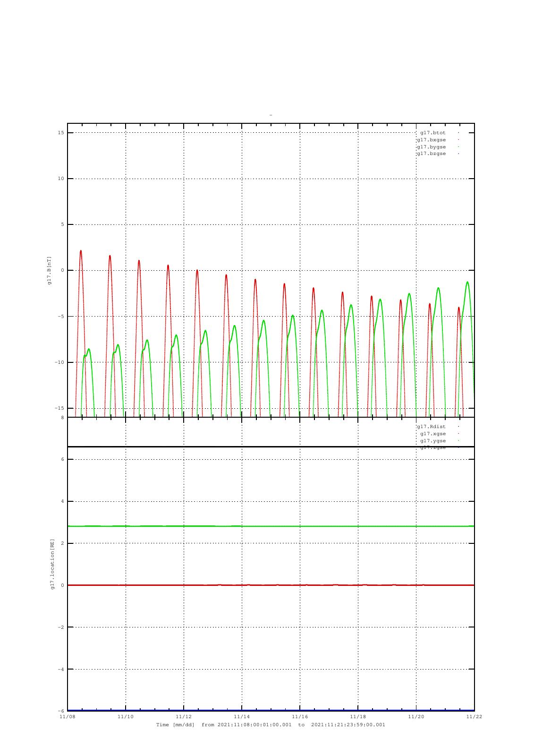The width and height of the screenshot is (534, 756).
Task: Click the 11/18 date tick label
Action: [x=358, y=717]
